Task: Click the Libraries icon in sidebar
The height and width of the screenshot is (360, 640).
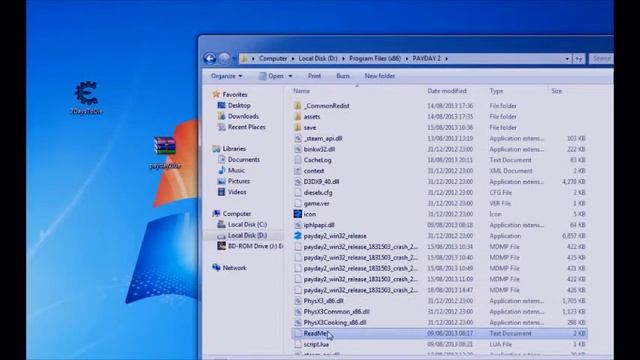Action: 216,149
